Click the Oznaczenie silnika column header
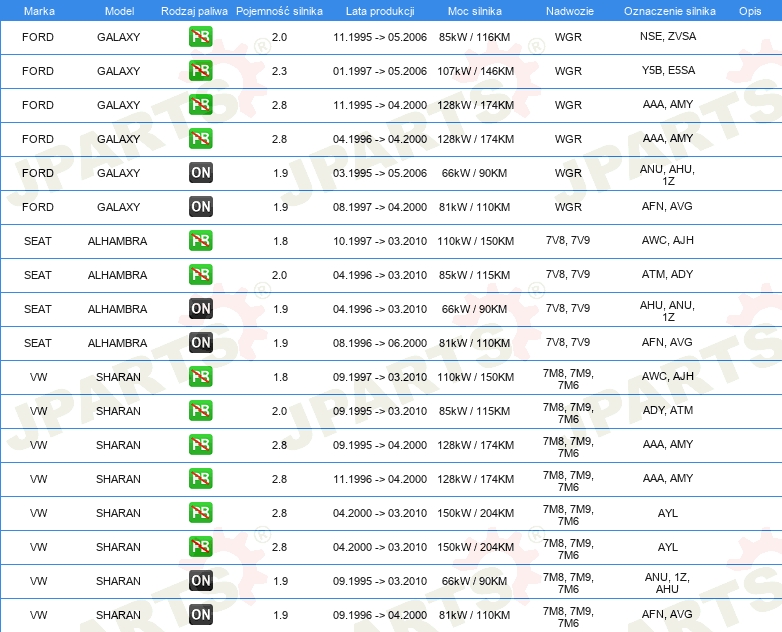This screenshot has width=782, height=632. coord(669,11)
